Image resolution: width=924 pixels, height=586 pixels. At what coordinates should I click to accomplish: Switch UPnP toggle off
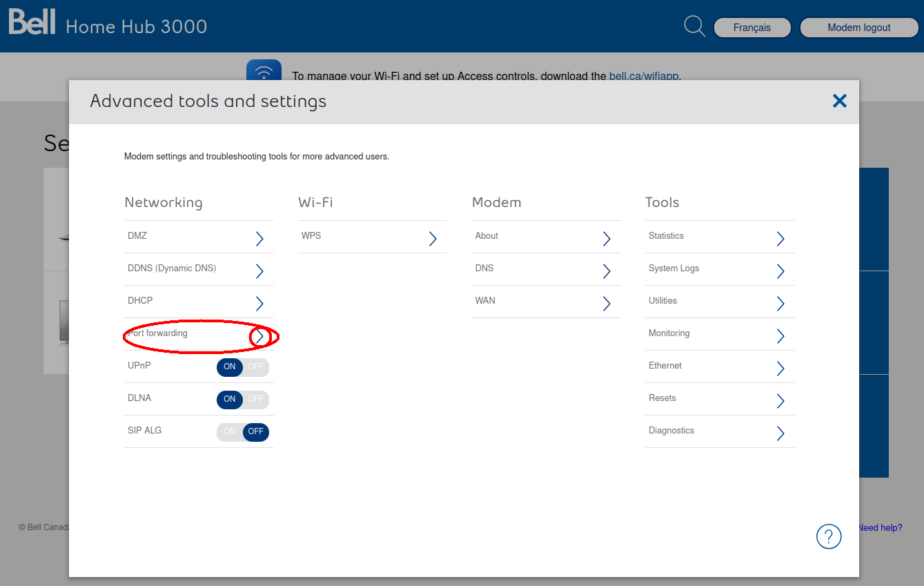pyautogui.click(x=256, y=367)
